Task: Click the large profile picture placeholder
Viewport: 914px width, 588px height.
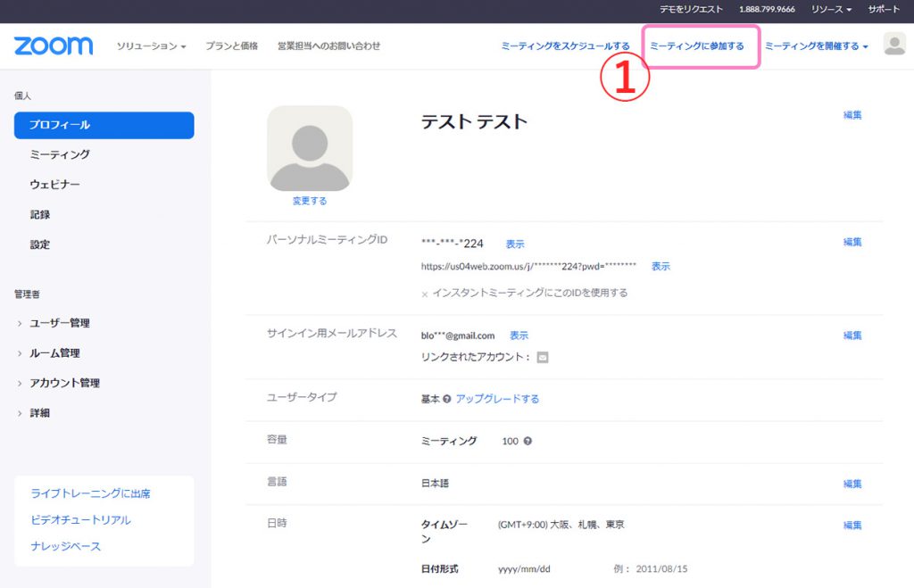Action: pos(310,148)
